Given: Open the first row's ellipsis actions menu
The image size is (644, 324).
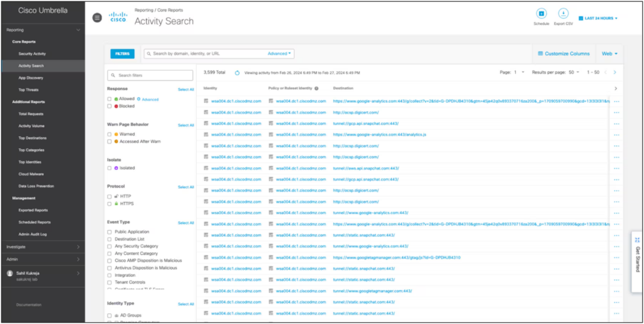Looking at the screenshot, I should [616, 101].
